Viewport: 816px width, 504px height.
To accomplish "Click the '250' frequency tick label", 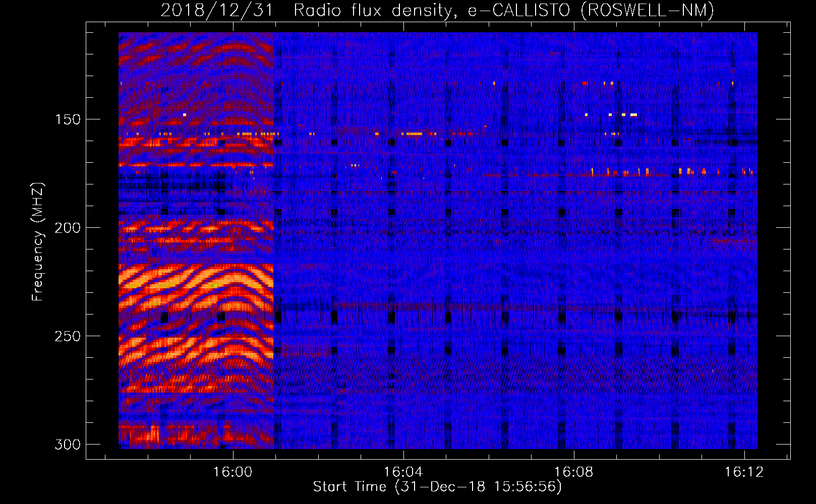I will tap(67, 336).
